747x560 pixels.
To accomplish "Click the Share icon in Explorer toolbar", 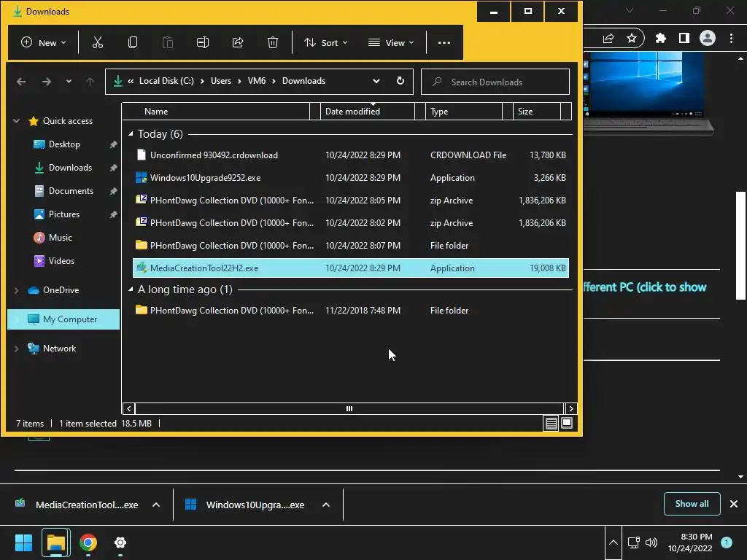I will [x=238, y=42].
